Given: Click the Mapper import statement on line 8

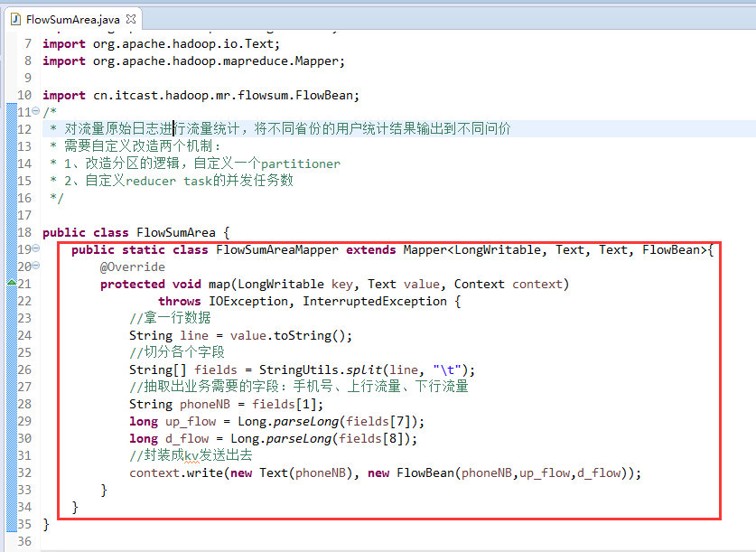Looking at the screenshot, I should click(x=194, y=61).
